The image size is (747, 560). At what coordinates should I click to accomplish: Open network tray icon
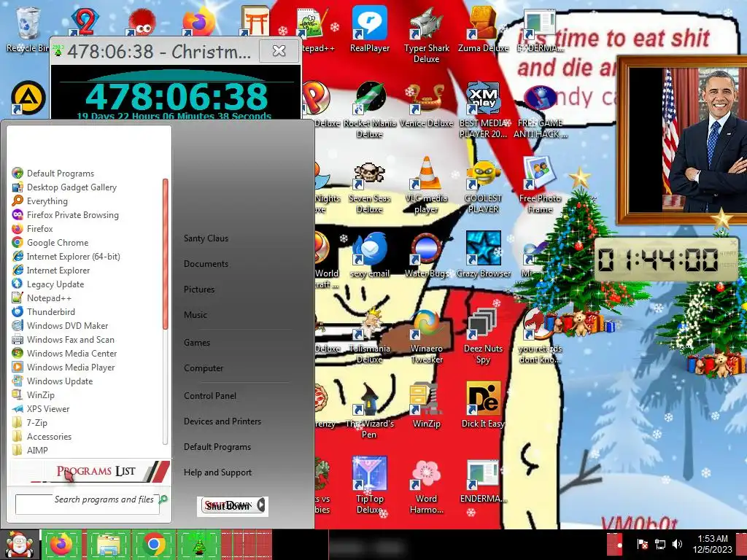pyautogui.click(x=659, y=544)
